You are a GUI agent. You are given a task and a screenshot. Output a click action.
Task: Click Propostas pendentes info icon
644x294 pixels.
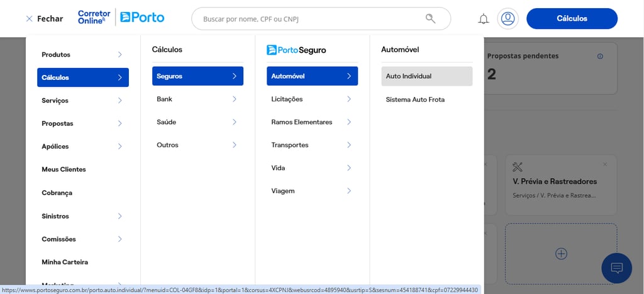(x=600, y=56)
